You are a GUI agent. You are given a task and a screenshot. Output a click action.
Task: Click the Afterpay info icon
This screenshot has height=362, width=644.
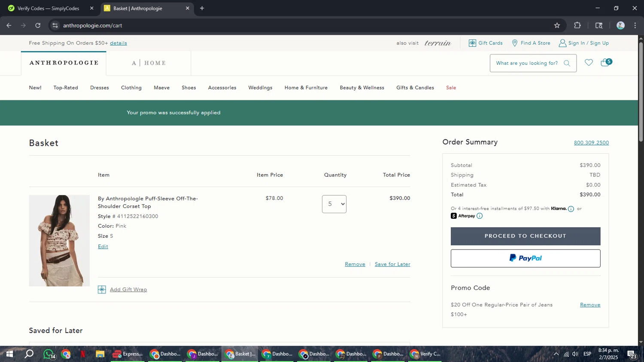pos(480,216)
